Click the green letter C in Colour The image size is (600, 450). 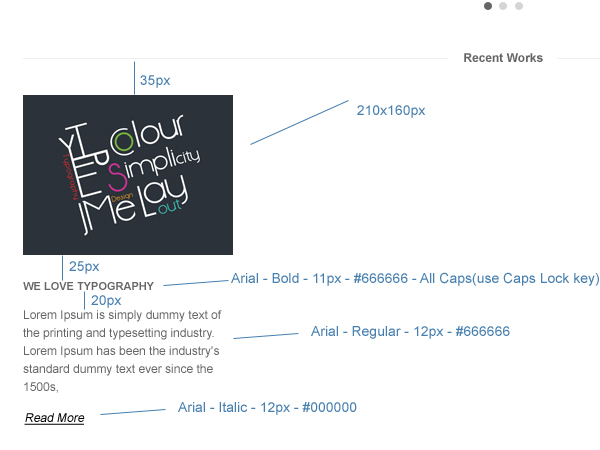123,142
